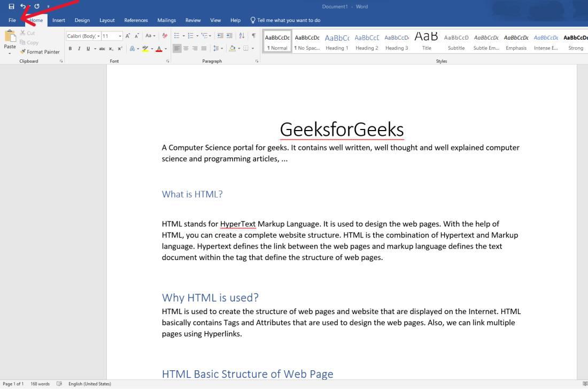Click the numbered list icon

[x=190, y=36]
